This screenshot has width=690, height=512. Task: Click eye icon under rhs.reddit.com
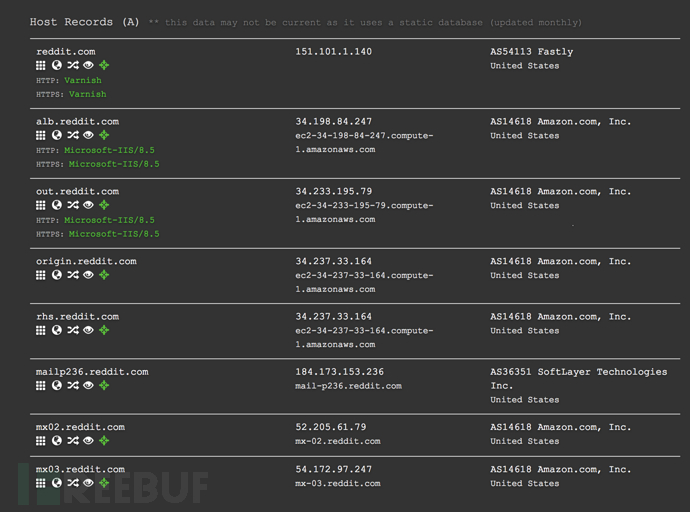tap(88, 330)
